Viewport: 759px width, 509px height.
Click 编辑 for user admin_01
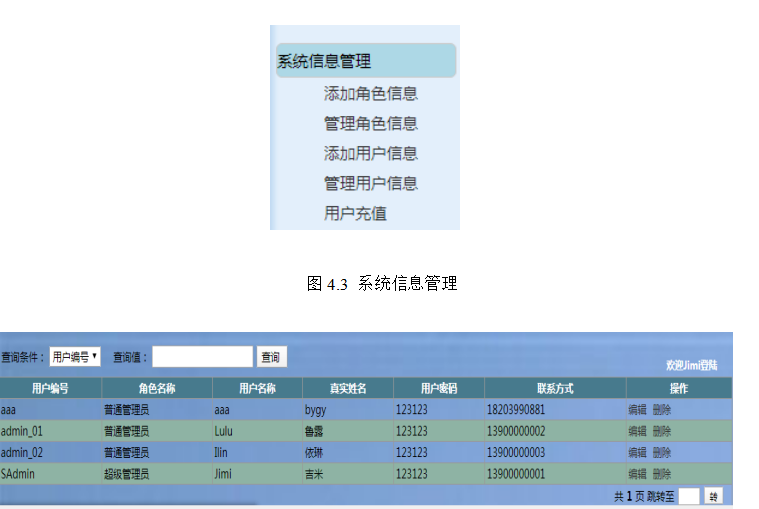[637, 431]
